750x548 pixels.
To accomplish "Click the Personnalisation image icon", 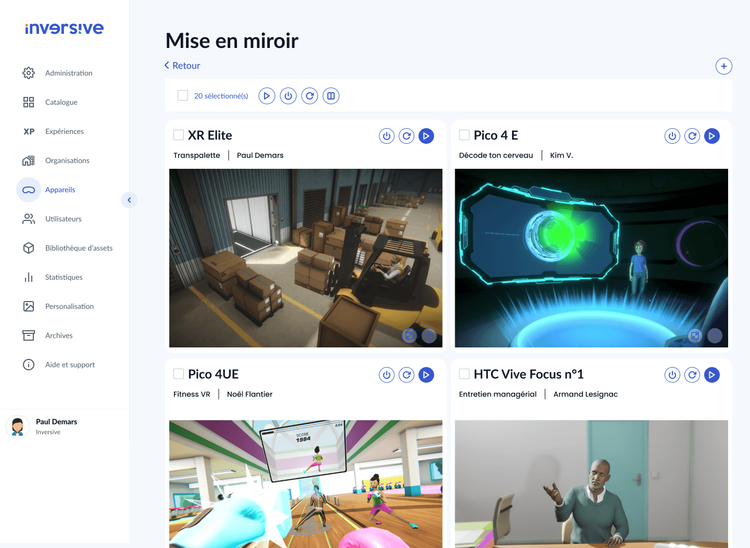I will coord(29,306).
